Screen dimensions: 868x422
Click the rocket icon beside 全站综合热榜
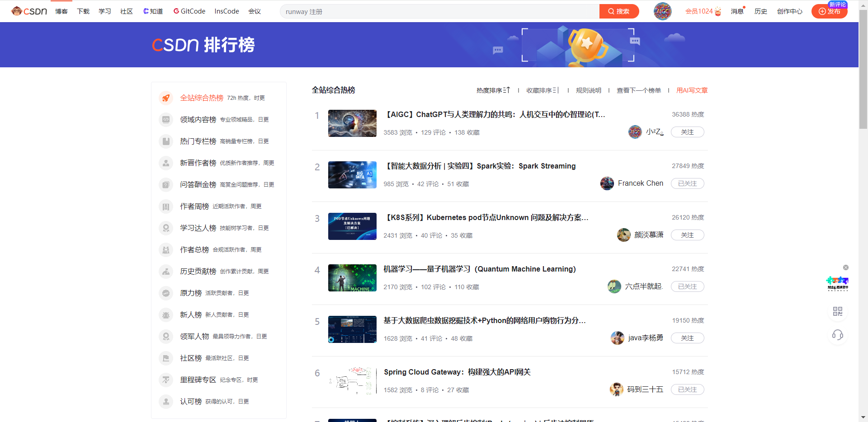tap(166, 98)
